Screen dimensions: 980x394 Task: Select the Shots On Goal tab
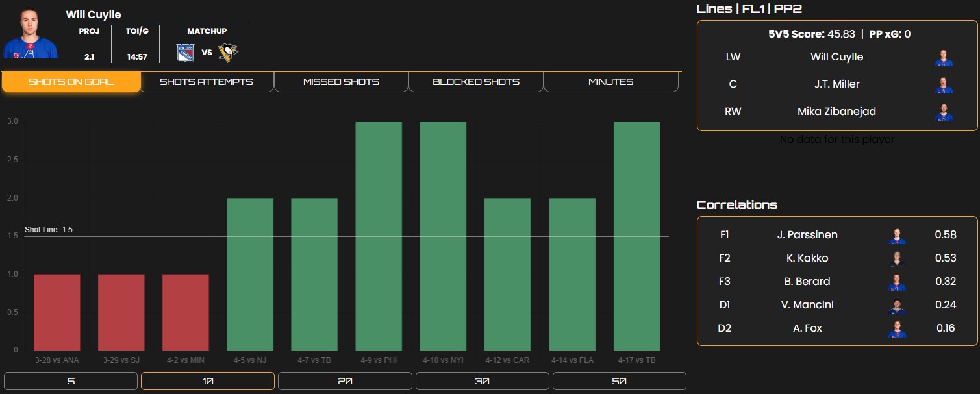coord(71,82)
